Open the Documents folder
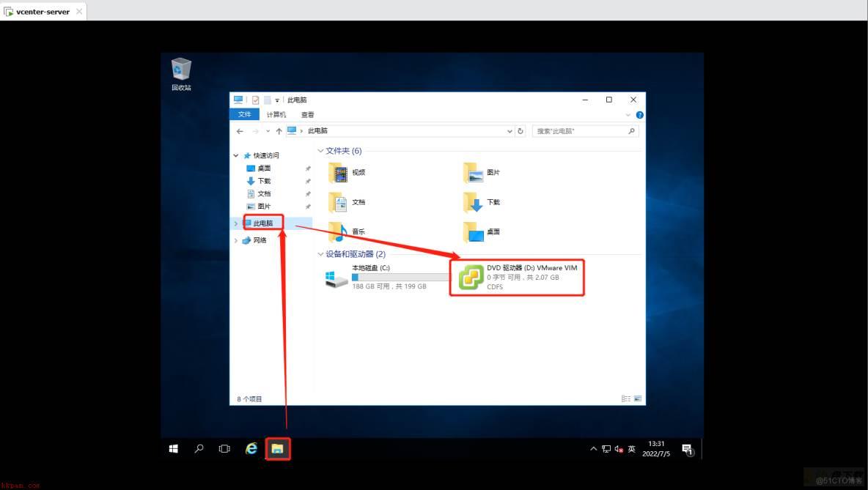Viewport: 868px width, 490px height. (x=347, y=202)
